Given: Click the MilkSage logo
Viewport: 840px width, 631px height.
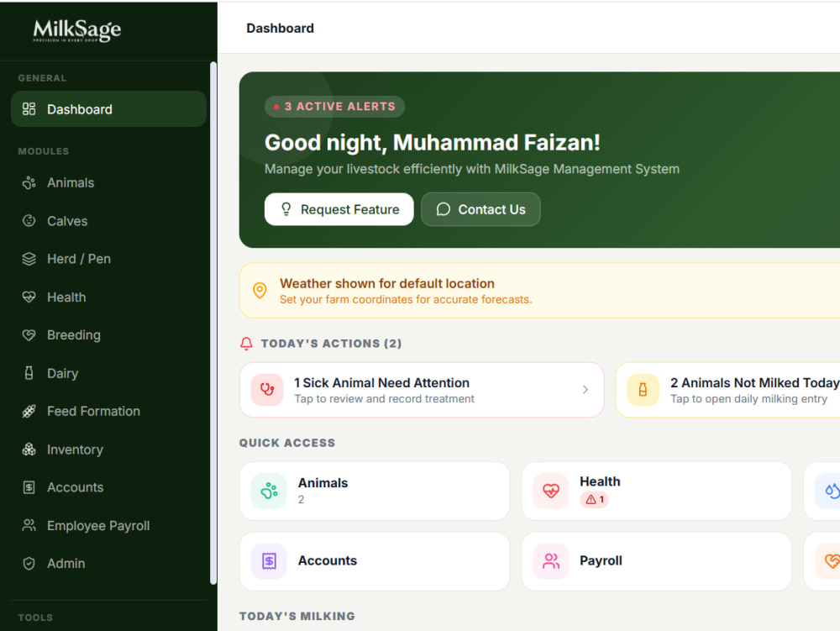Looking at the screenshot, I should [x=77, y=30].
